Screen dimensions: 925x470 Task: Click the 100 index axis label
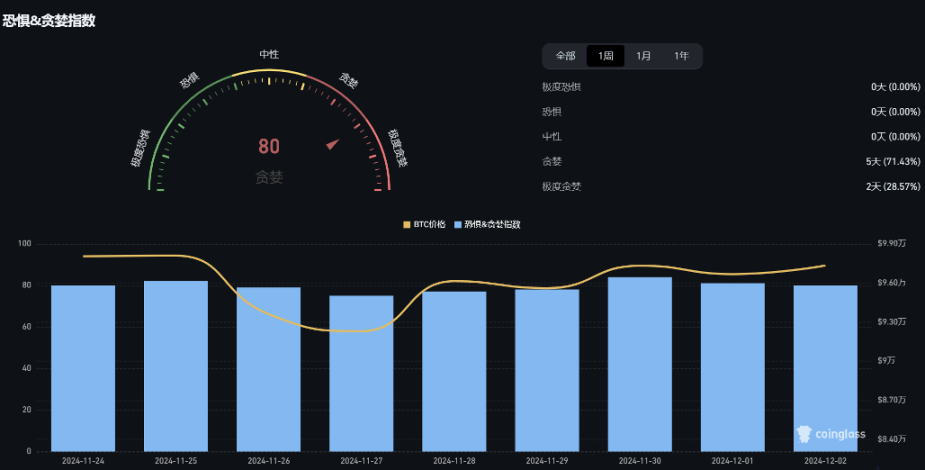[x=24, y=244]
